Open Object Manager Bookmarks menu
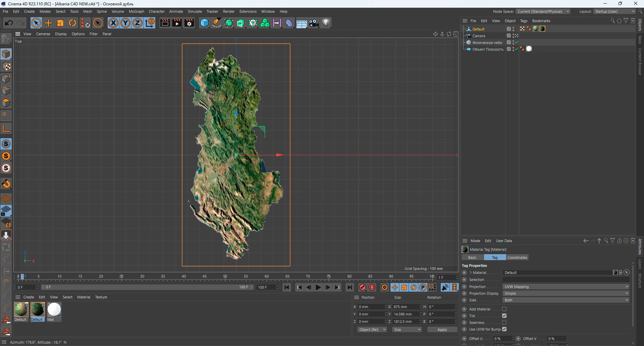644x346 pixels. tap(541, 21)
